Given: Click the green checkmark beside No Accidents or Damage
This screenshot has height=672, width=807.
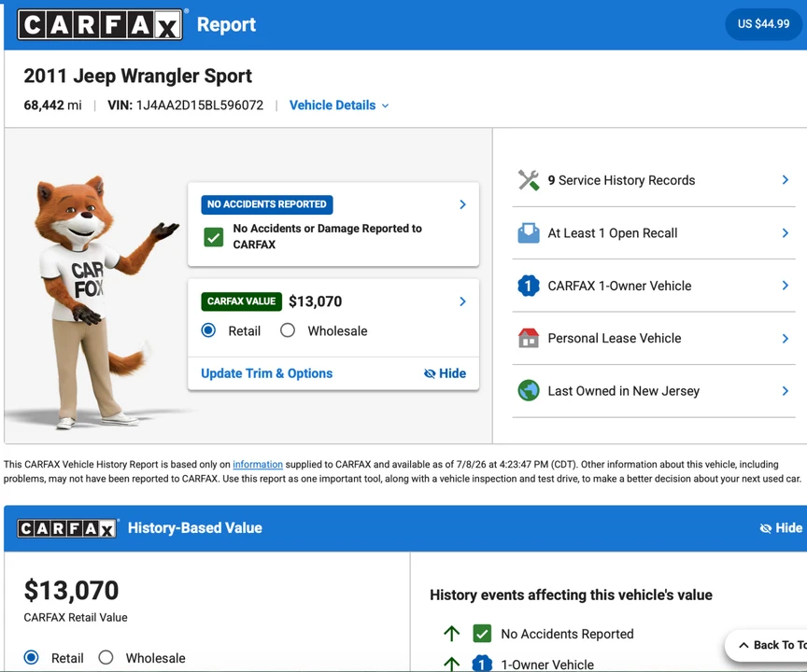Looking at the screenshot, I should [x=214, y=237].
